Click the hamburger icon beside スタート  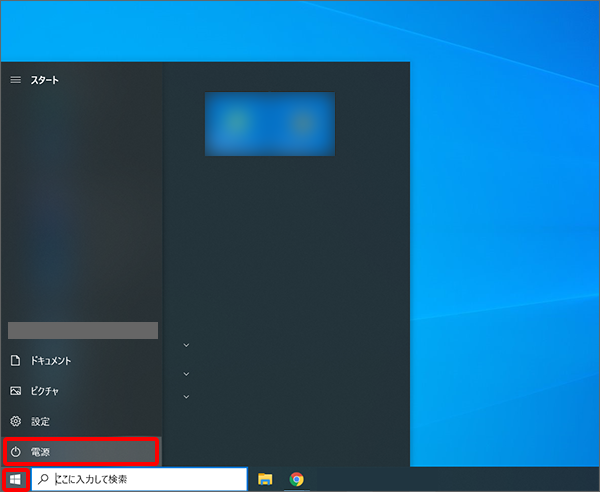(x=15, y=80)
